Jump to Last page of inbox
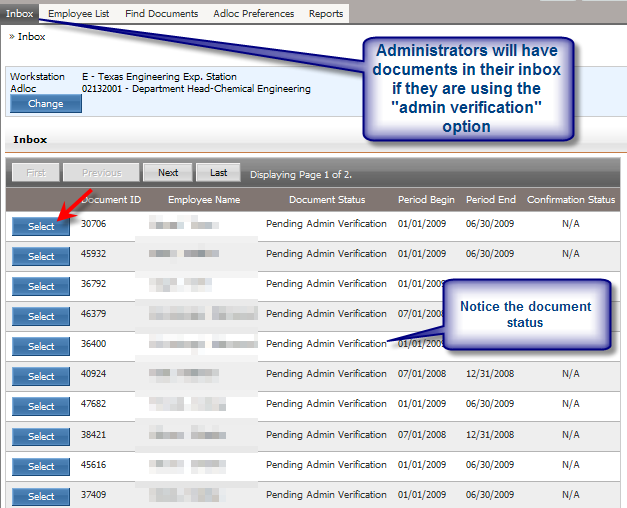Screen dimensions: 627x508 (218, 173)
